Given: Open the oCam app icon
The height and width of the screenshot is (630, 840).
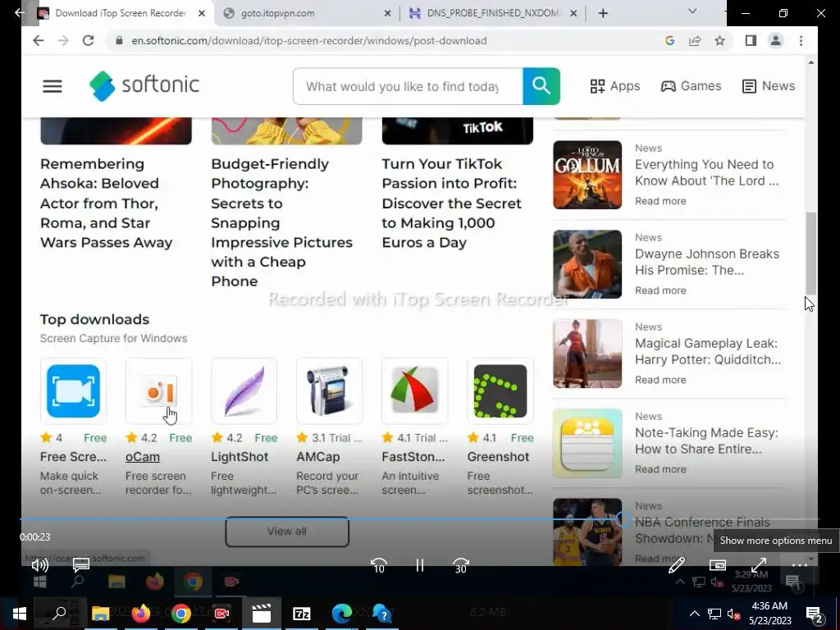Looking at the screenshot, I should point(158,391).
